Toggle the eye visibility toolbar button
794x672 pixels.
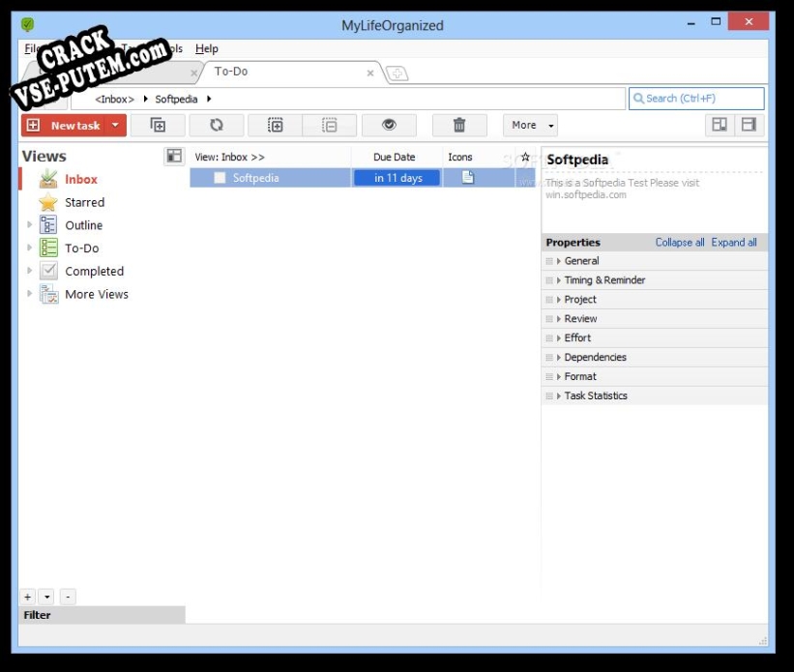click(389, 125)
